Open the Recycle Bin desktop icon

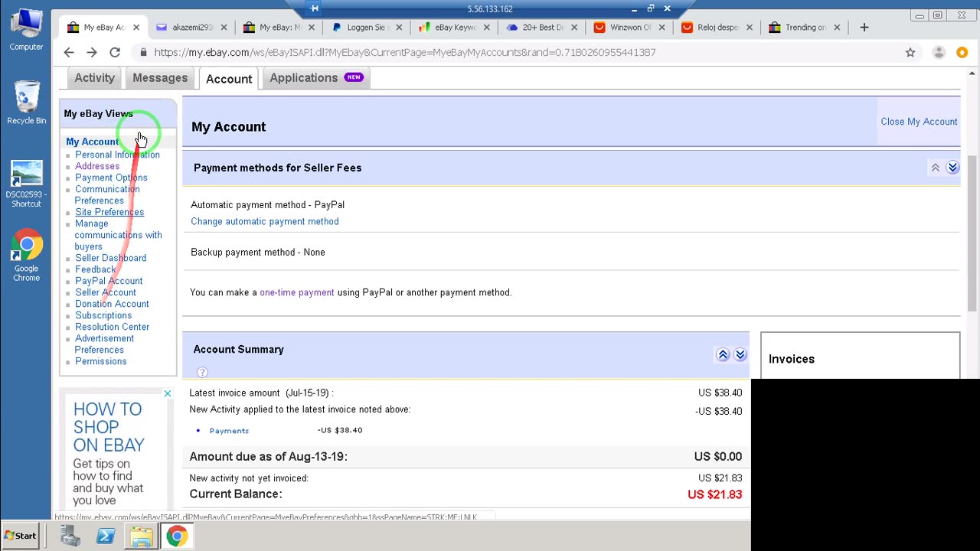tap(26, 103)
